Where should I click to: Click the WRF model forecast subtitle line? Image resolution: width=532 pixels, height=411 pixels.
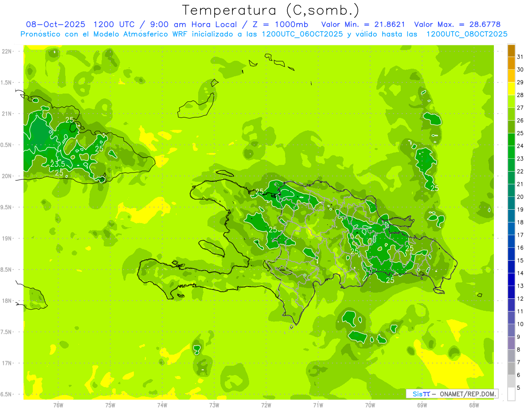point(264,34)
